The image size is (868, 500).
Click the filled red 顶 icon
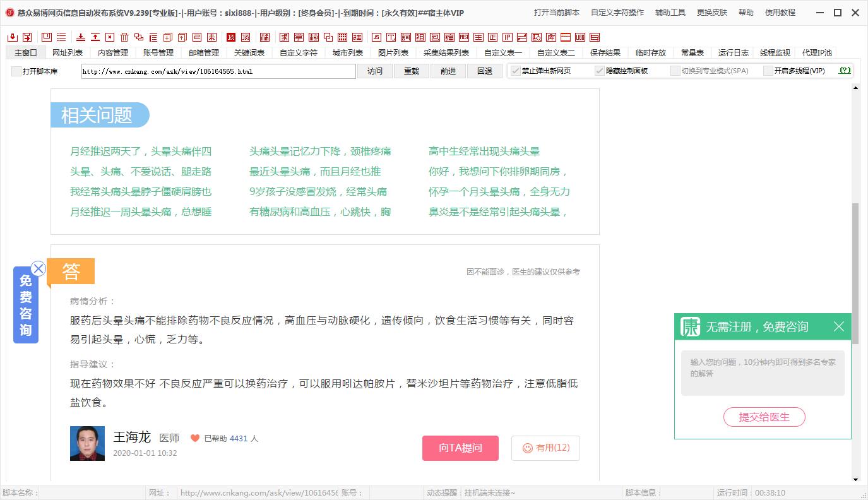[x=231, y=37]
